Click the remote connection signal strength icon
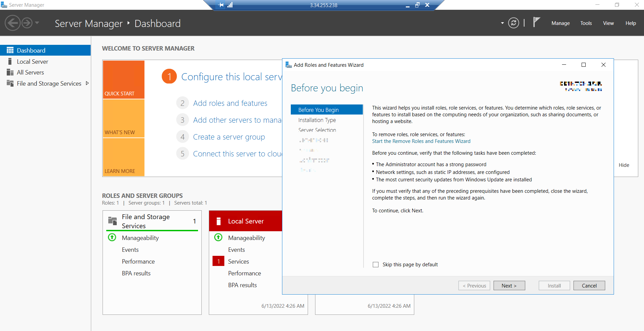Image resolution: width=644 pixels, height=331 pixels. [x=230, y=5]
